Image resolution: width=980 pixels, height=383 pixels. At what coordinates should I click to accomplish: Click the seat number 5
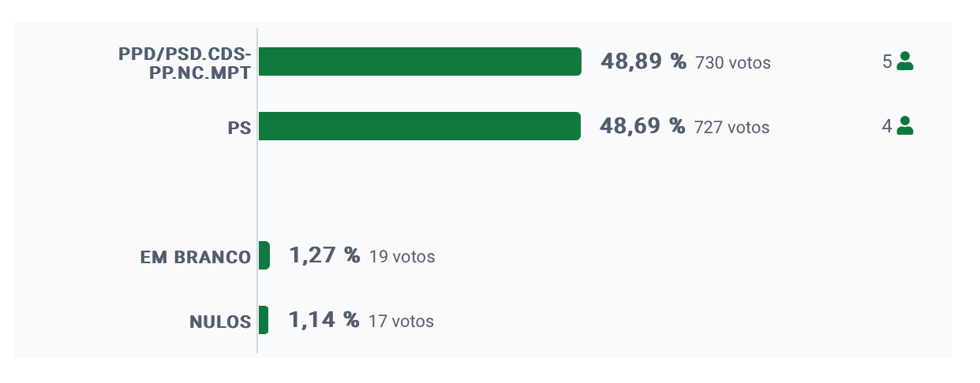887,61
